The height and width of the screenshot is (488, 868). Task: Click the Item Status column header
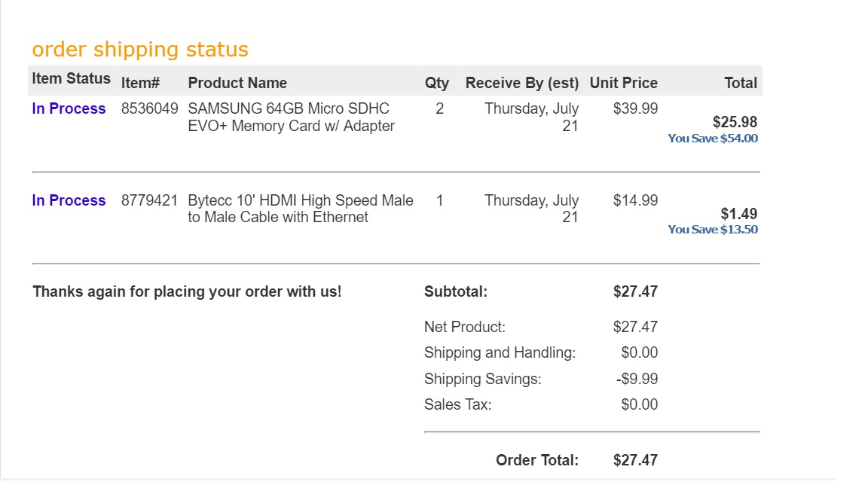pyautogui.click(x=71, y=78)
